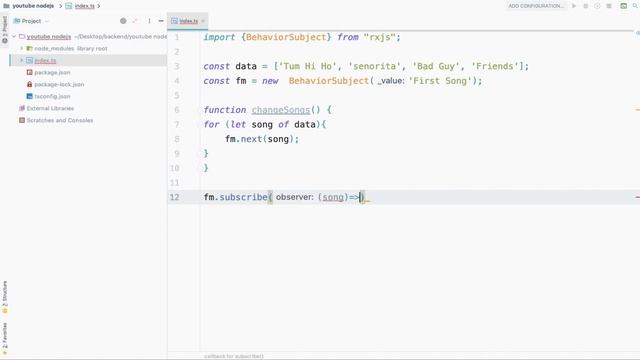Select package.json in project tree
The height and width of the screenshot is (360, 640).
pos(52,72)
